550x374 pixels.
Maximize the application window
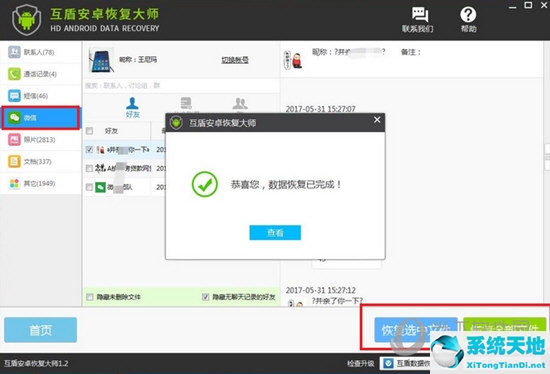[x=528, y=5]
